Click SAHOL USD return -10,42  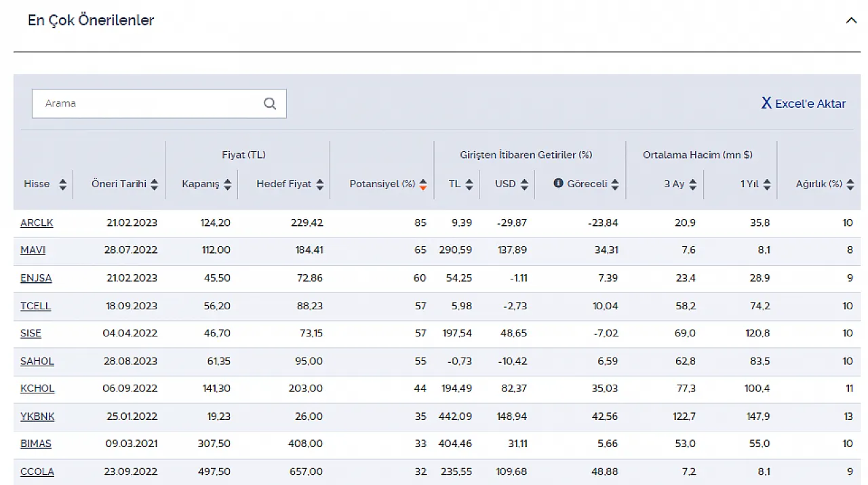pos(512,361)
